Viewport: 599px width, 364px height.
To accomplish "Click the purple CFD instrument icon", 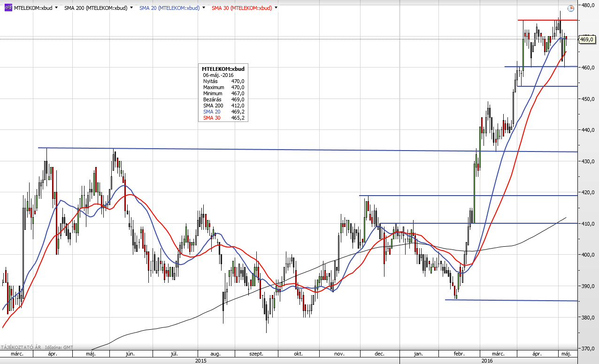I will tap(8, 8).
